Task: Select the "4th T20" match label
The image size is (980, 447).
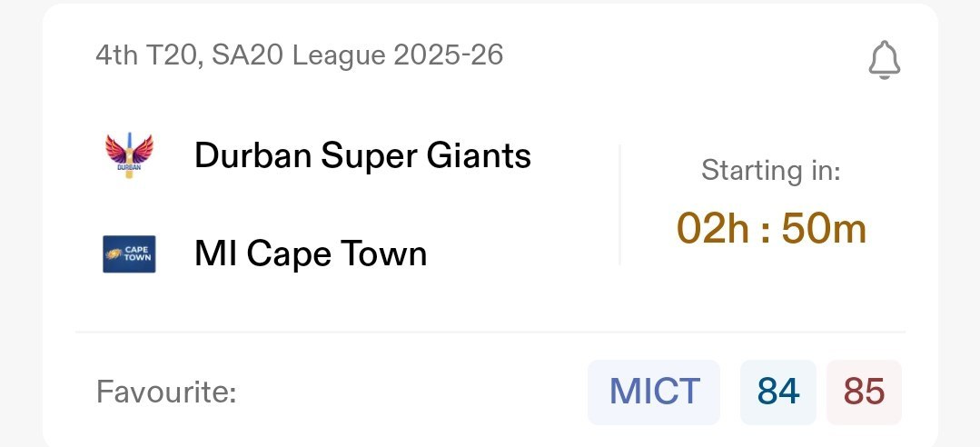Action: click(x=147, y=56)
